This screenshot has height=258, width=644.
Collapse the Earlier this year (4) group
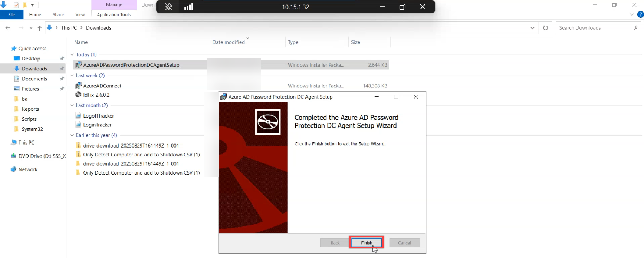point(72,135)
